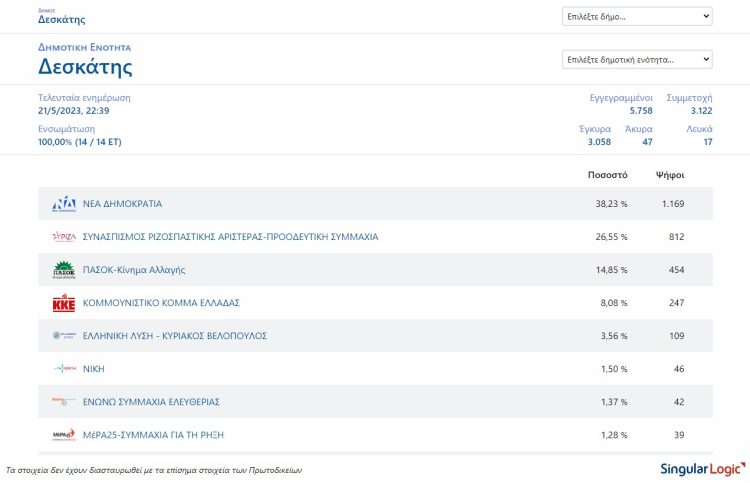Click the large Δεσκάτης municipal unit heading
The image size is (750, 483).
(x=85, y=66)
